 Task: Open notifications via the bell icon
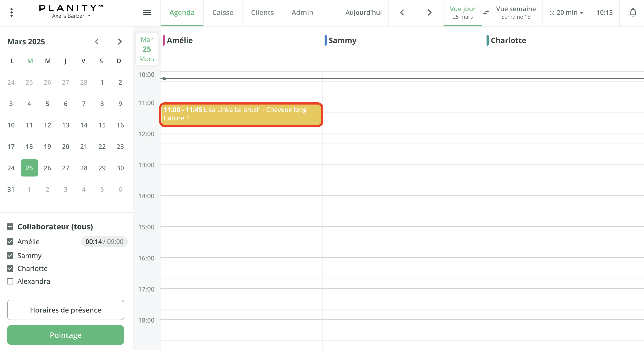coord(633,12)
